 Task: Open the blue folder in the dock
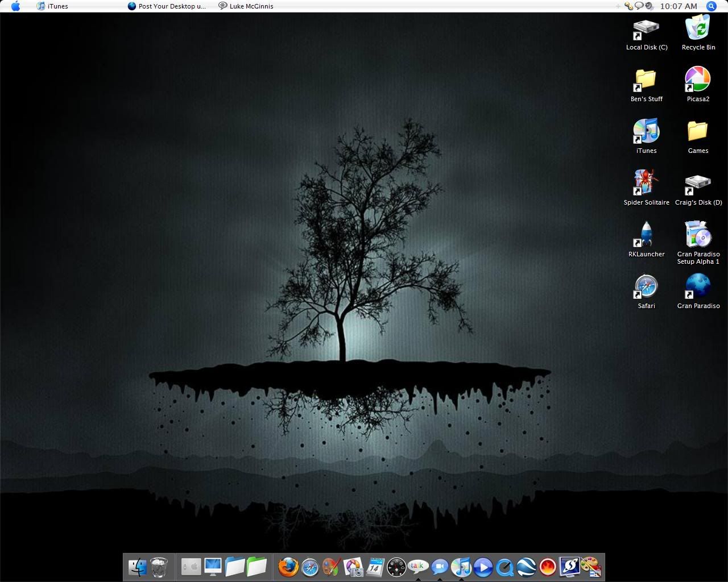click(234, 567)
